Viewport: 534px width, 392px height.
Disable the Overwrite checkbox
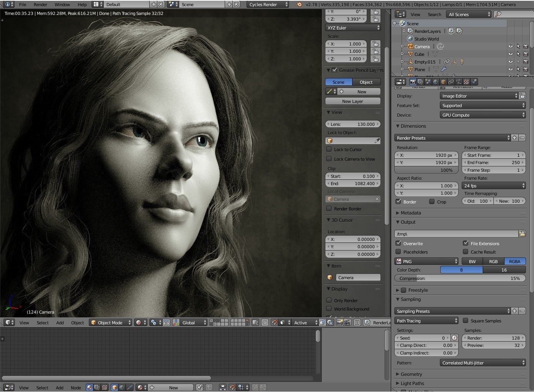(x=398, y=243)
